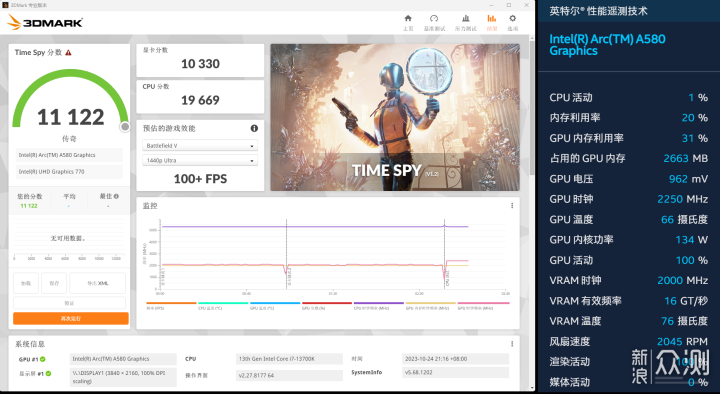Click 您的分数 value 11 122 in green
720x394 pixels.
coord(29,206)
